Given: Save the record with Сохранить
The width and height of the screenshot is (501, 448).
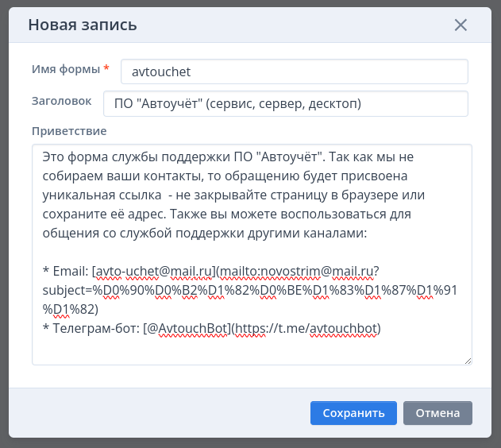Looking at the screenshot, I should (x=353, y=413).
